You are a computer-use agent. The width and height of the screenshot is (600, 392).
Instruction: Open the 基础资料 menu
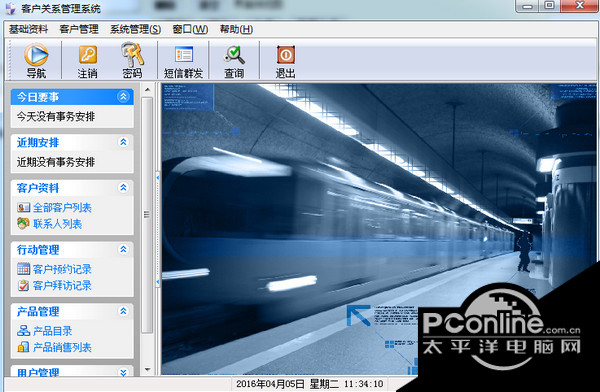click(x=28, y=29)
